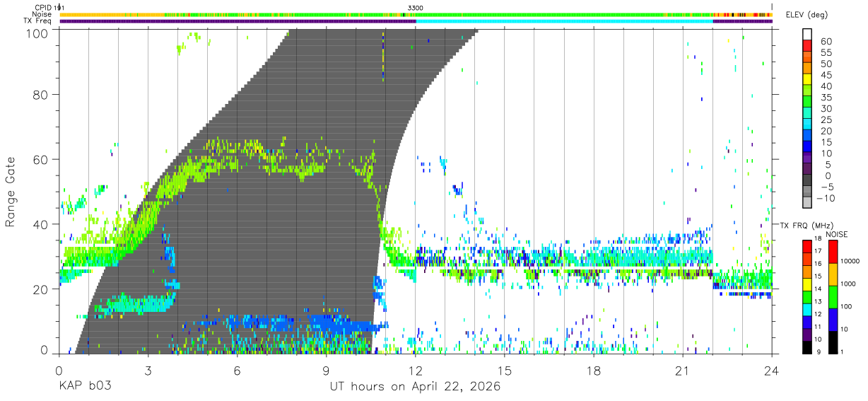Click the green segment of NOISE legend
Screen dimensions: 868x401
pos(833,296)
